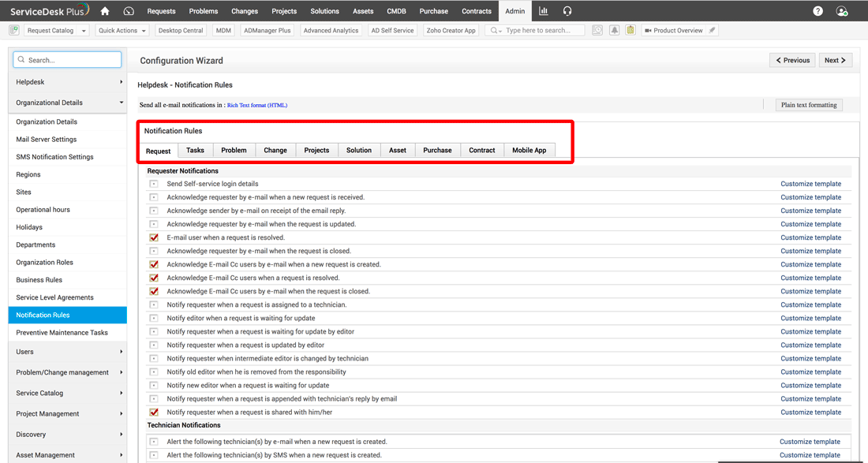Uncheck acknowledge Cc users when request created
This screenshot has width=868, height=463.
(154, 264)
